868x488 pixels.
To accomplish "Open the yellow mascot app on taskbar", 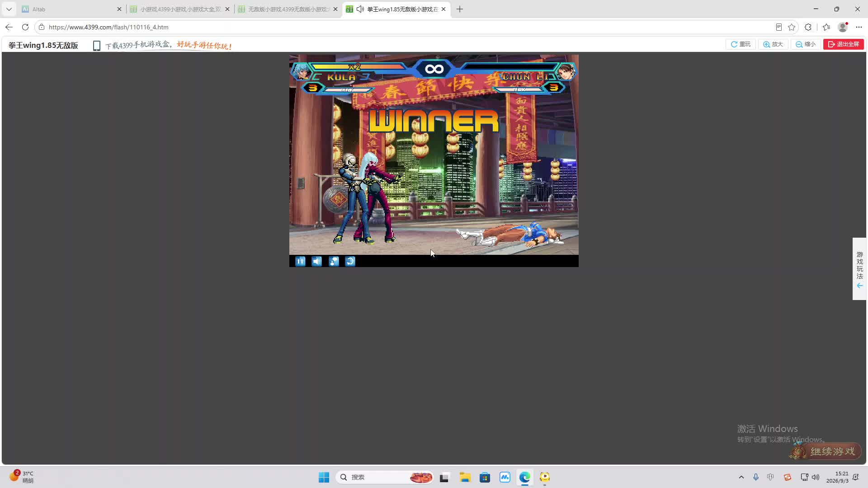I will pyautogui.click(x=545, y=477).
